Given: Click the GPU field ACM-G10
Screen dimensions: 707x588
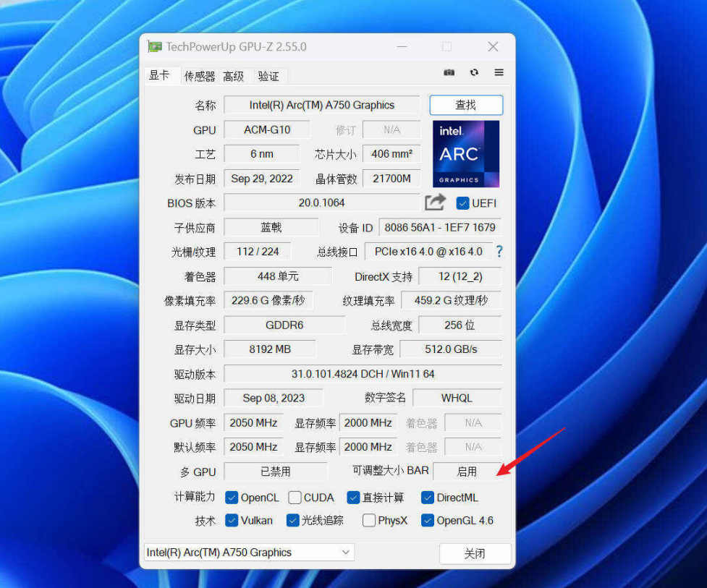Looking at the screenshot, I should [267, 129].
